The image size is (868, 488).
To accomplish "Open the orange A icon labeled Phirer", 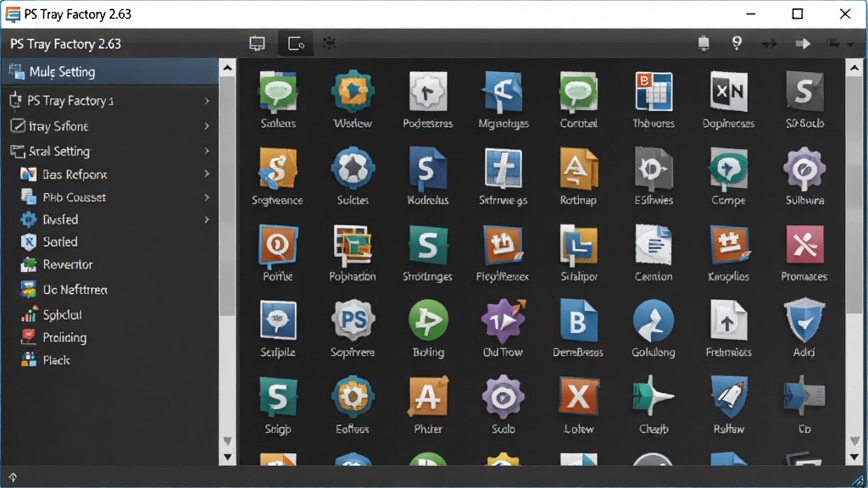I will click(428, 396).
